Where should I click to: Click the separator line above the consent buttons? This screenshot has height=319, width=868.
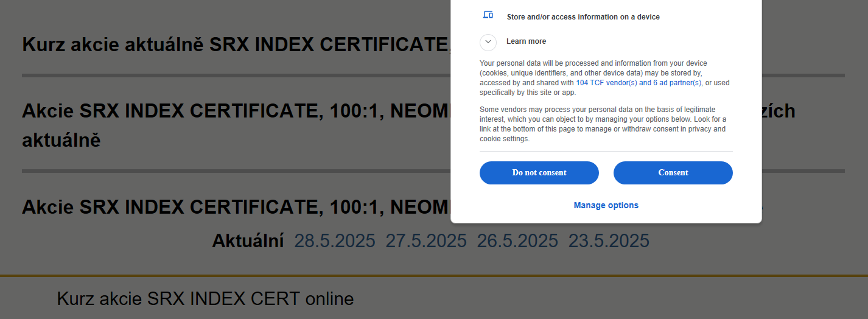pos(606,151)
